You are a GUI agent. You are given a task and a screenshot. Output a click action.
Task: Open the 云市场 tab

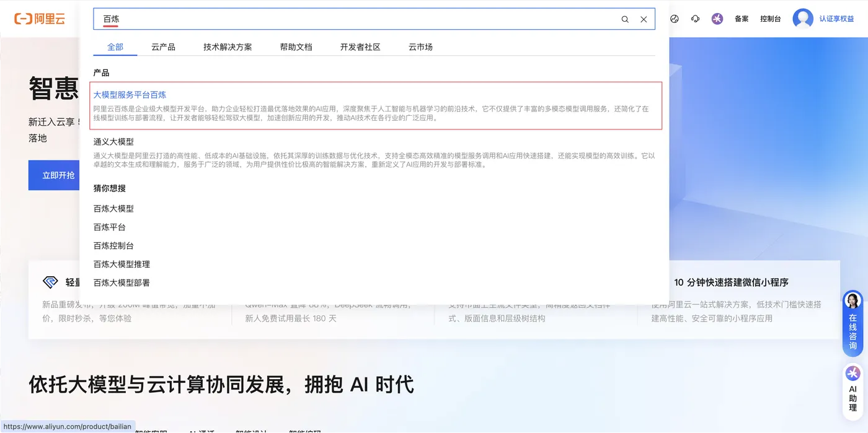pyautogui.click(x=420, y=46)
